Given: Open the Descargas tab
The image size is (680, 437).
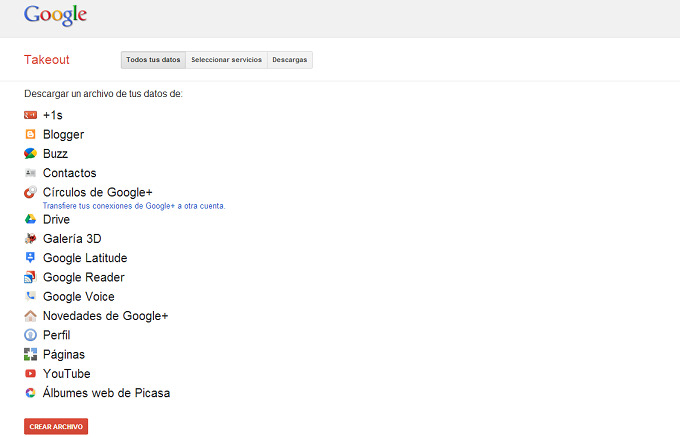Looking at the screenshot, I should tap(290, 60).
